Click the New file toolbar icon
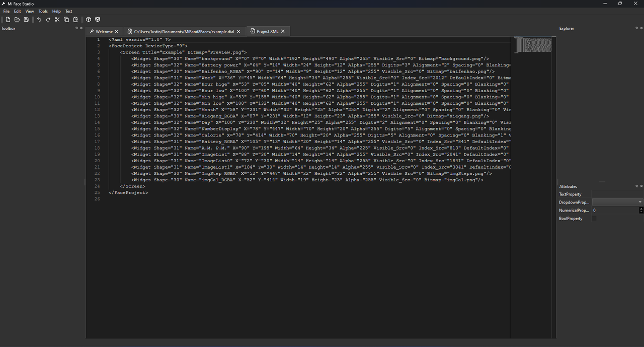The height and width of the screenshot is (347, 644). coord(8,20)
